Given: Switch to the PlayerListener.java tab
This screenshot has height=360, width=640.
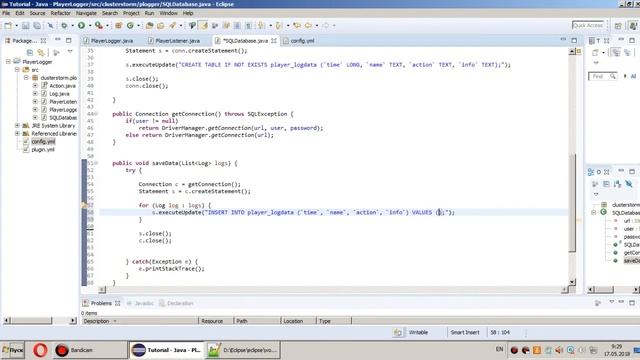Looking at the screenshot, I should [178, 41].
